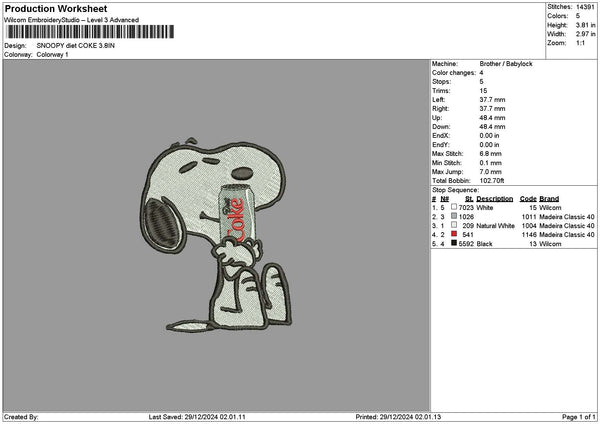Image resolution: width=600 pixels, height=424 pixels.
Task: Click the gray color swatch for 1026
Action: click(454, 216)
